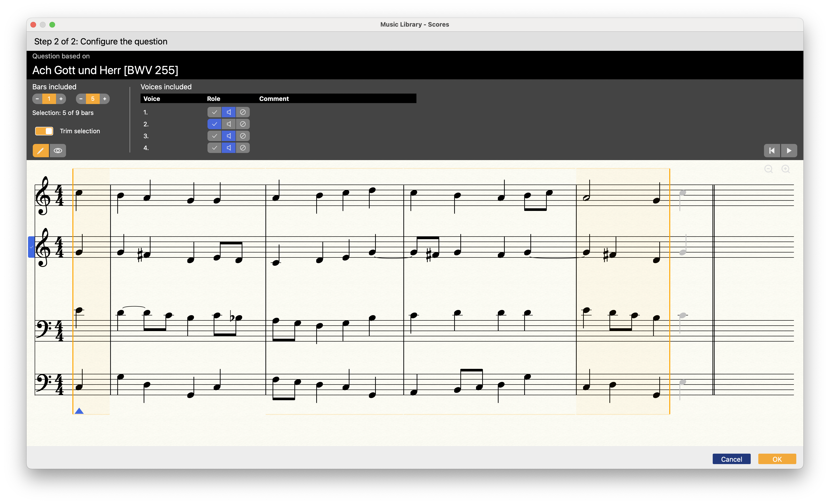Exclude voice 3 with the slash icon
Image resolution: width=830 pixels, height=504 pixels.
(243, 136)
